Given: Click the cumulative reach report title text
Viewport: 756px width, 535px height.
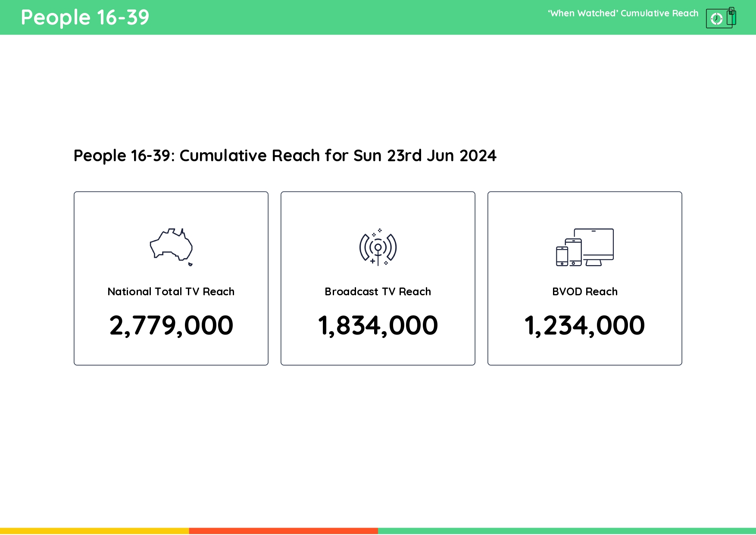Looking at the screenshot, I should pyautogui.click(x=284, y=156).
